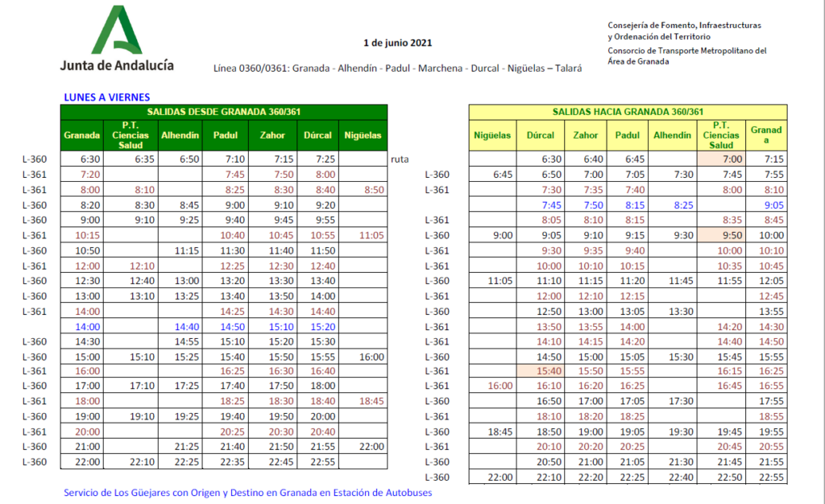Image resolution: width=825 pixels, height=504 pixels.
Task: Select the green 'SALIDAS DESDE GRANADA 360/361' header
Action: click(x=225, y=112)
